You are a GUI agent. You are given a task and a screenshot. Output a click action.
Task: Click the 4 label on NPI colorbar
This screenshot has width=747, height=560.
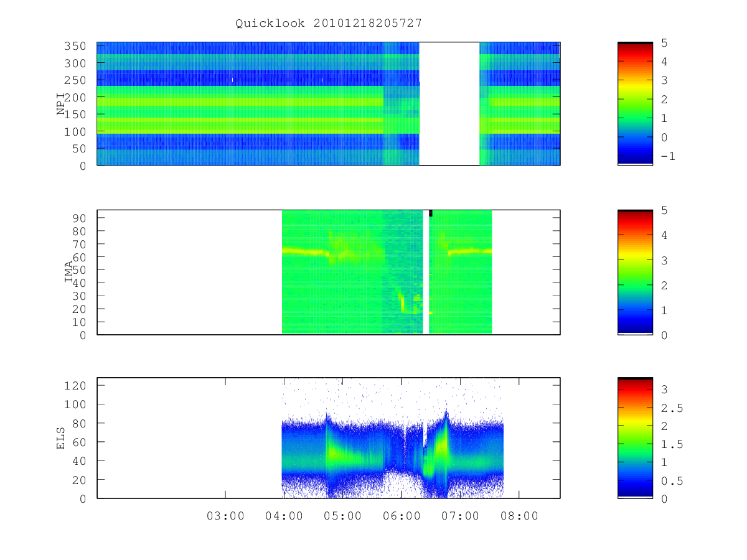coord(664,61)
